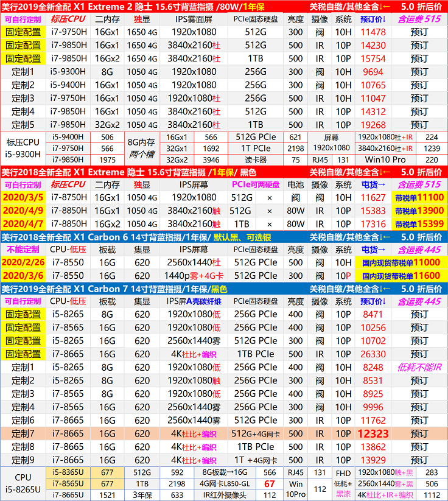Select the 19268 price cell
The image size is (448, 501).
coord(373,125)
